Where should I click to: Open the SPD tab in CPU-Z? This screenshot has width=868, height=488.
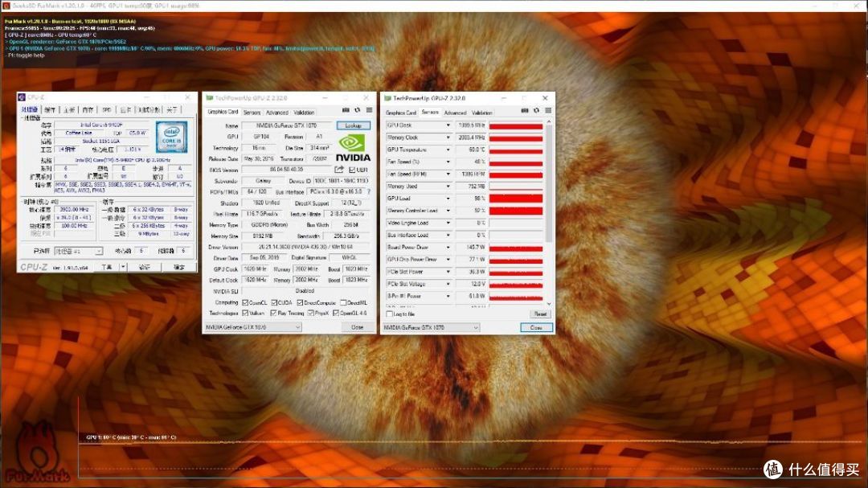(107, 109)
